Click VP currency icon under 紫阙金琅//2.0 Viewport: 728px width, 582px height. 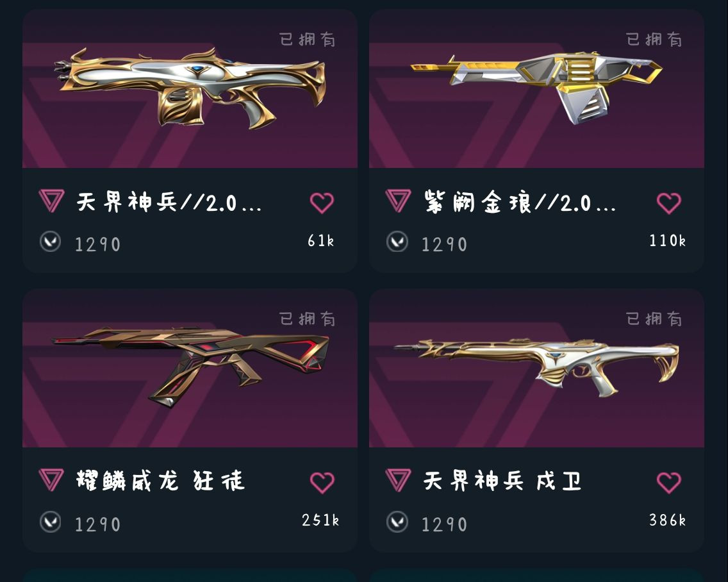(x=397, y=242)
